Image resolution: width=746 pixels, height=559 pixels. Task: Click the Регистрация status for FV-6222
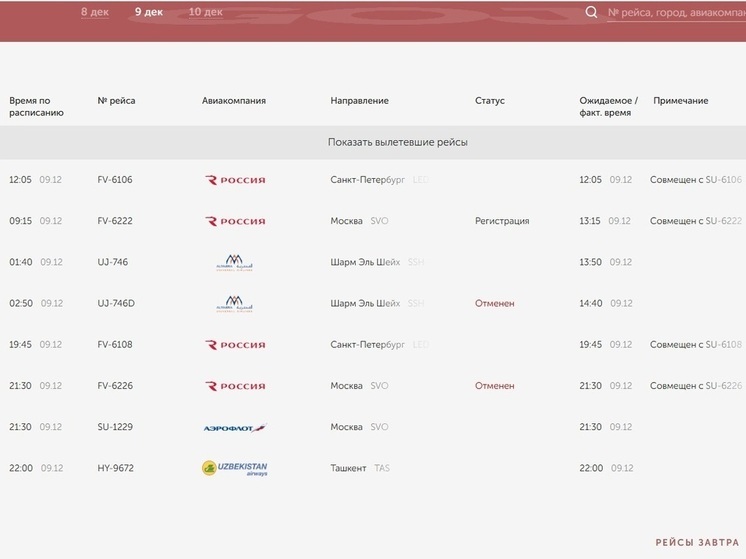pyautogui.click(x=502, y=221)
